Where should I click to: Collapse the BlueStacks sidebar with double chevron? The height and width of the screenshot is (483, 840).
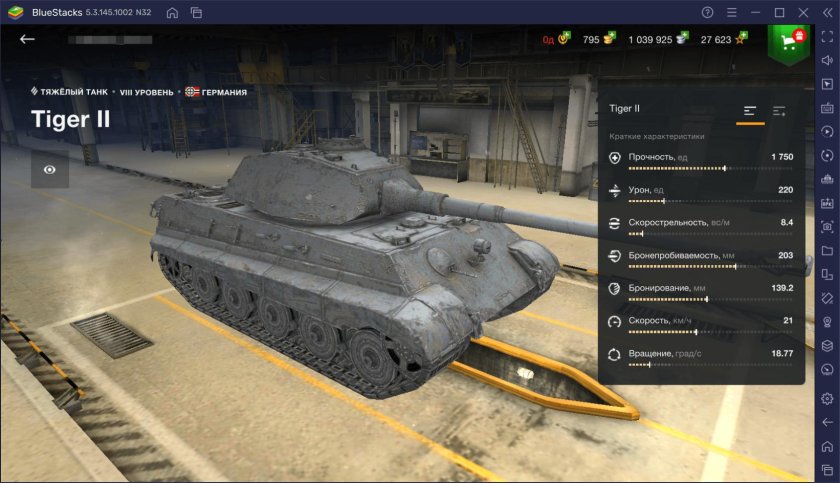[x=827, y=12]
